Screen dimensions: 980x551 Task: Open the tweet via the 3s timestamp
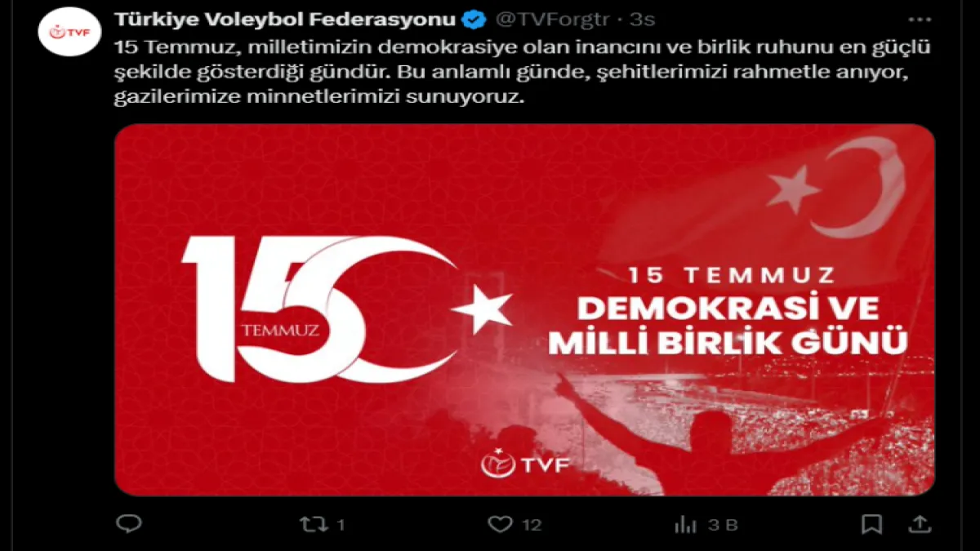642,20
